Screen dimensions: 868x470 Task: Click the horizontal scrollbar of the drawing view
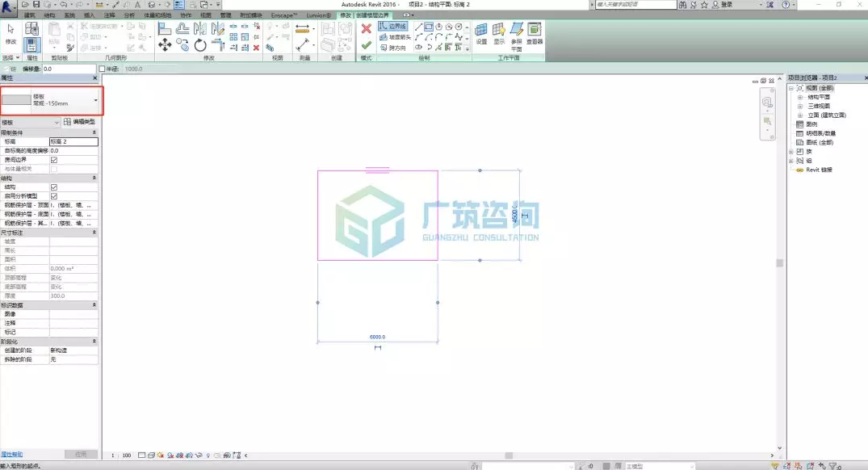[509, 455]
